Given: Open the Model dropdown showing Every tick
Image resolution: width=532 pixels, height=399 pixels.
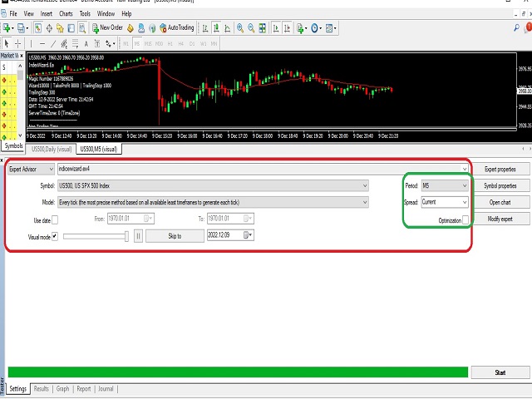Looking at the screenshot, I should click(213, 202).
